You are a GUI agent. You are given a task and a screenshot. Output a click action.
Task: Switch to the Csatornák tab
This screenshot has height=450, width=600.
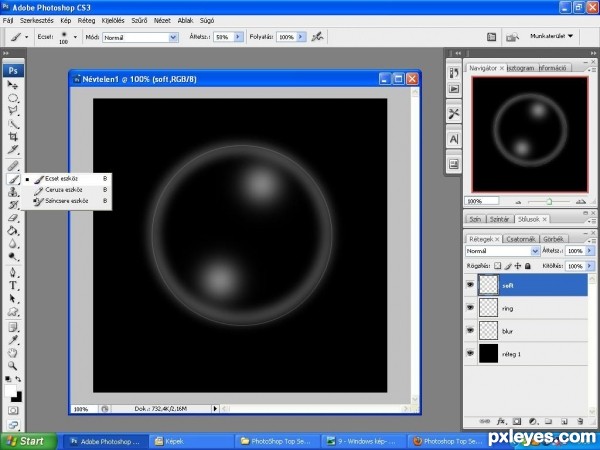pyautogui.click(x=520, y=239)
